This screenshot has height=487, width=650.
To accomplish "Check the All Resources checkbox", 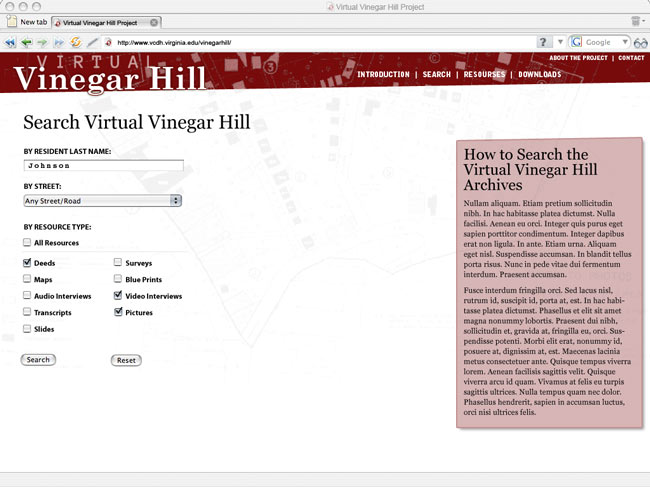I will point(27,242).
